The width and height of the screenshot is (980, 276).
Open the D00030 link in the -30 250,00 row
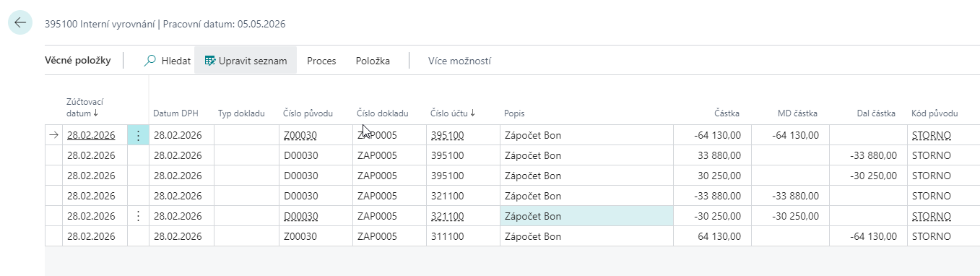(x=300, y=216)
